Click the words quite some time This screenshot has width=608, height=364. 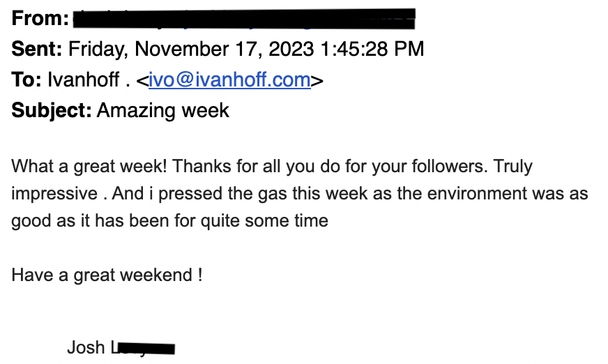pos(264,221)
